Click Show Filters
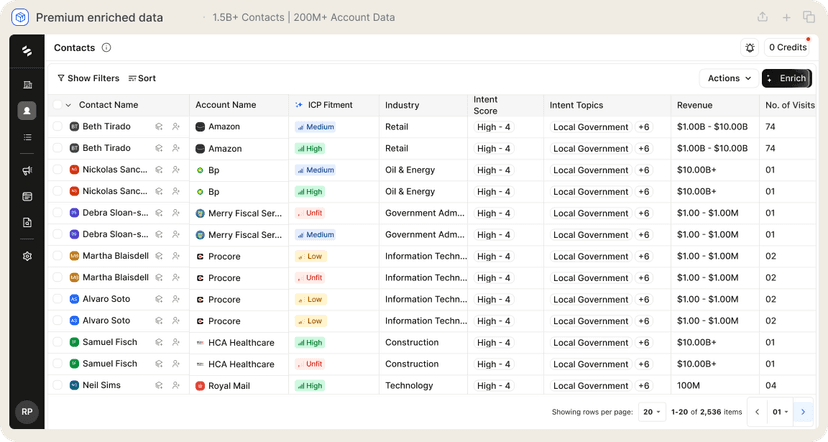Image resolution: width=828 pixels, height=442 pixels. 88,78
